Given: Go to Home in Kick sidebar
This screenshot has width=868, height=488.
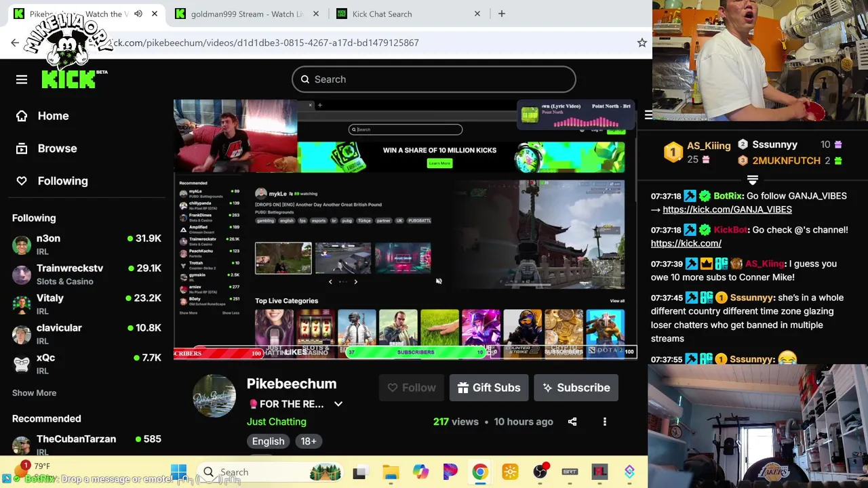Looking at the screenshot, I should pyautogui.click(x=43, y=116).
